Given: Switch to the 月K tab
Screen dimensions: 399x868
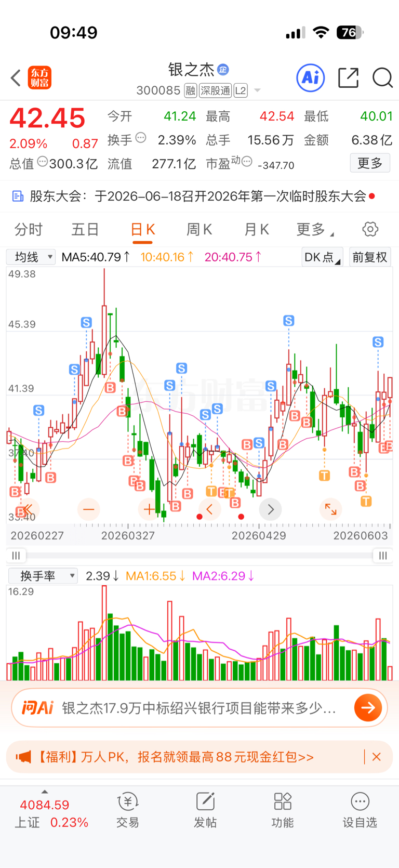Looking at the screenshot, I should (257, 229).
